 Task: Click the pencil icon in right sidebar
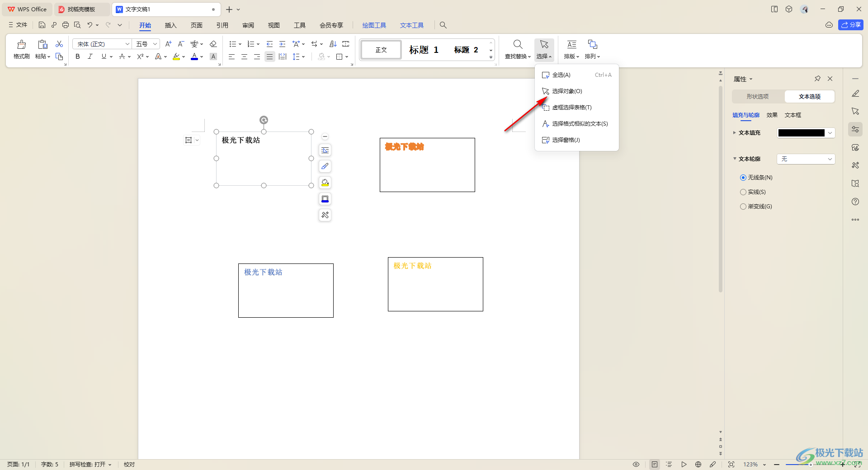(855, 94)
